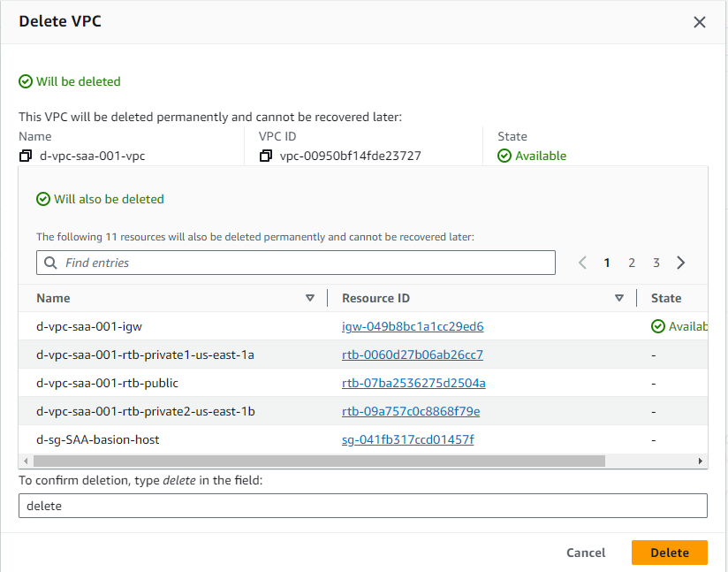Open page 2 of the resource list

tap(632, 263)
